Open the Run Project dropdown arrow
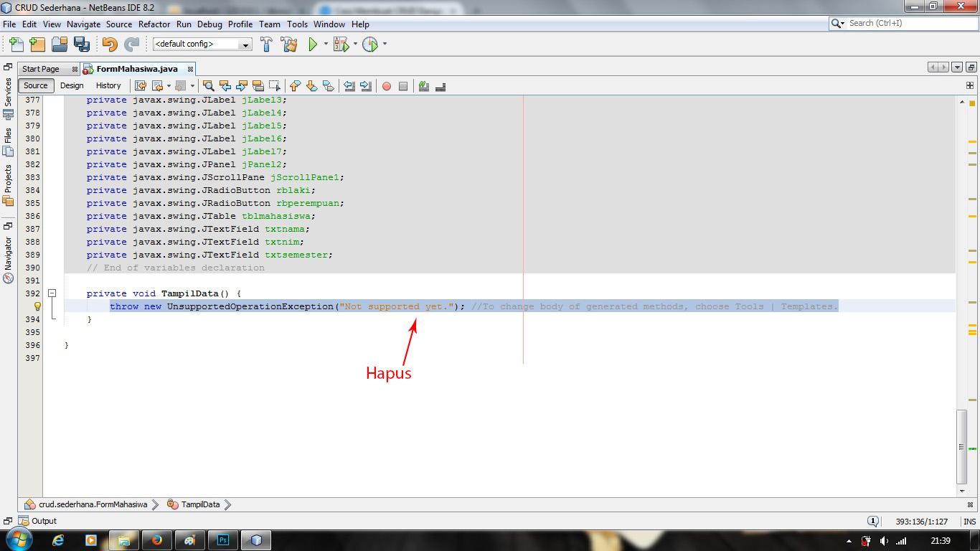 [326, 44]
